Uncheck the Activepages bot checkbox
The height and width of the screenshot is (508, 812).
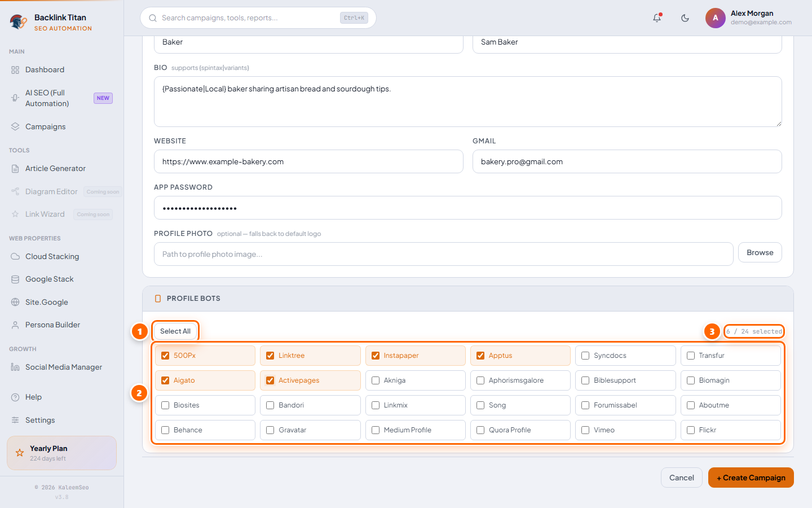click(x=270, y=380)
